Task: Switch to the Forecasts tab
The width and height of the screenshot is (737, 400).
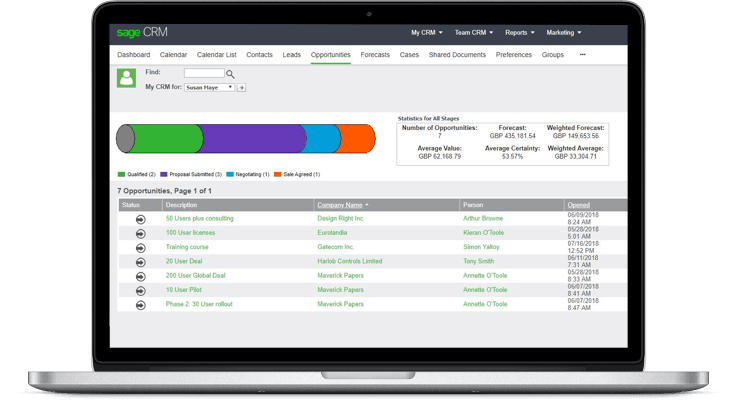Action: (x=375, y=55)
